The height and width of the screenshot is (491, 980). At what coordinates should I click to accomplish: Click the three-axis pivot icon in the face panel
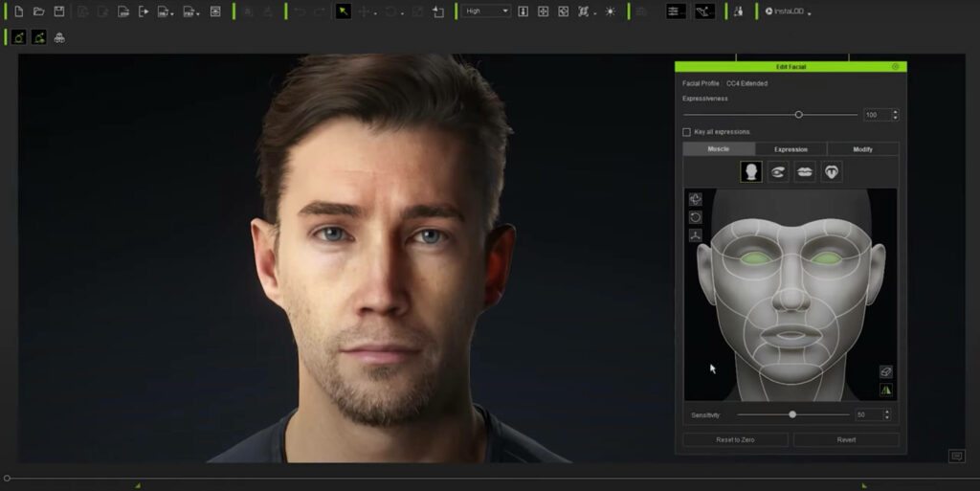point(695,235)
